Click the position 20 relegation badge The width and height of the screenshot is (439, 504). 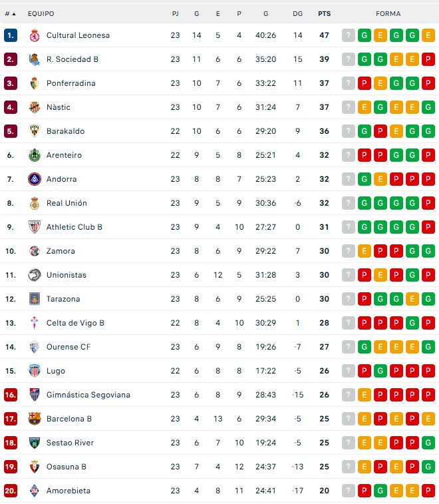pyautogui.click(x=10, y=491)
